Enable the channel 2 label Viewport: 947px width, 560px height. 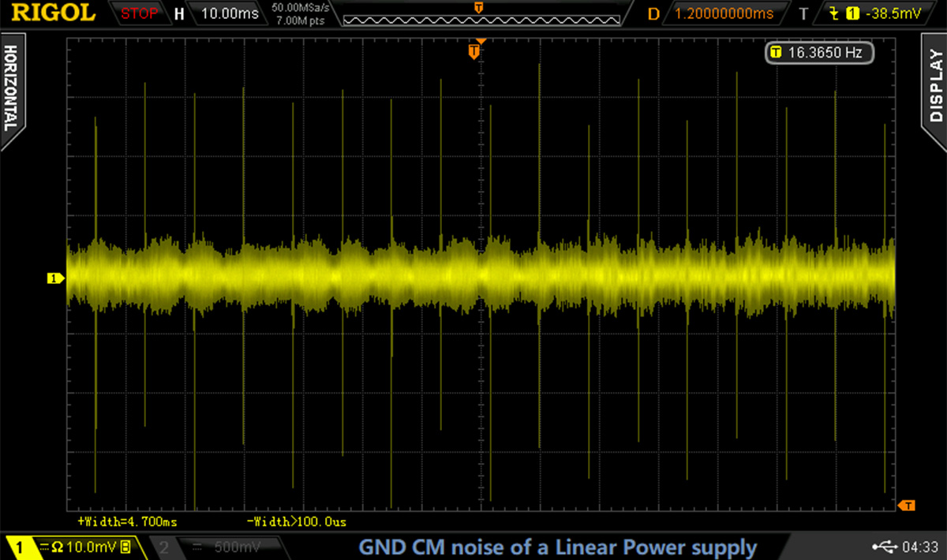tap(163, 547)
